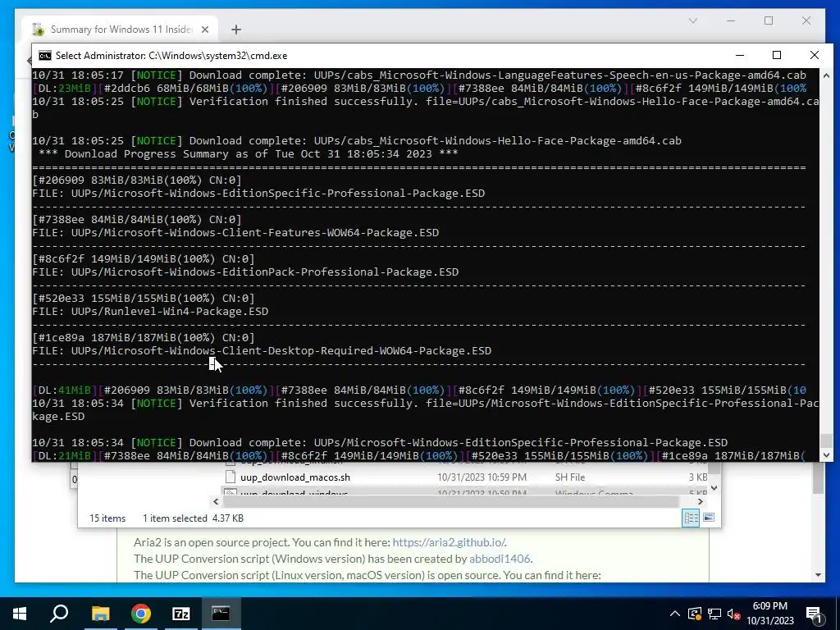
Task: Open the abbodi1406 link
Action: pyautogui.click(x=500, y=559)
